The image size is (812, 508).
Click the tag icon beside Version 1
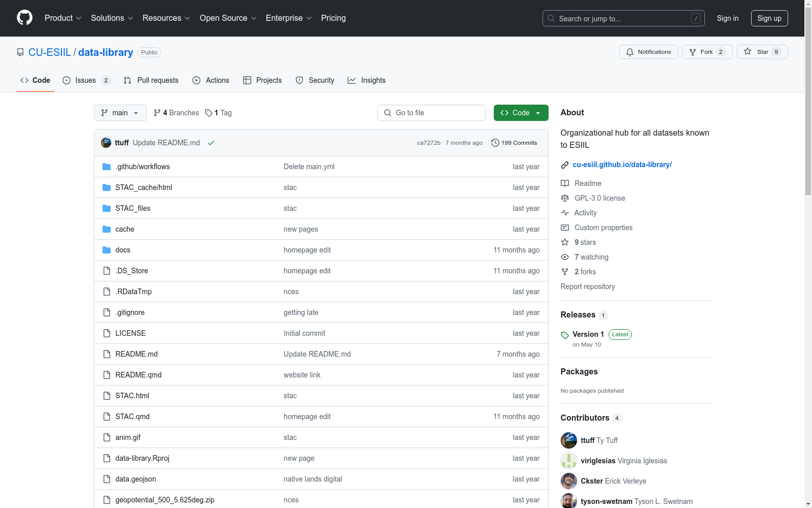[565, 335]
